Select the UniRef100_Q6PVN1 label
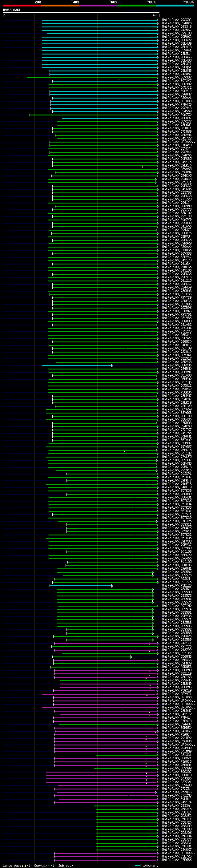This screenshot has width=197, height=868. pos(177,372)
